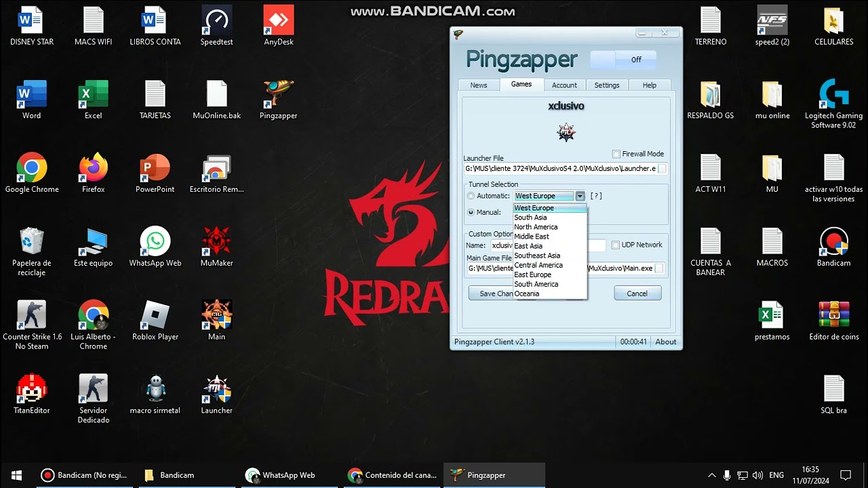Choose Central America from the tunnel list
The height and width of the screenshot is (488, 868).
(x=550, y=265)
